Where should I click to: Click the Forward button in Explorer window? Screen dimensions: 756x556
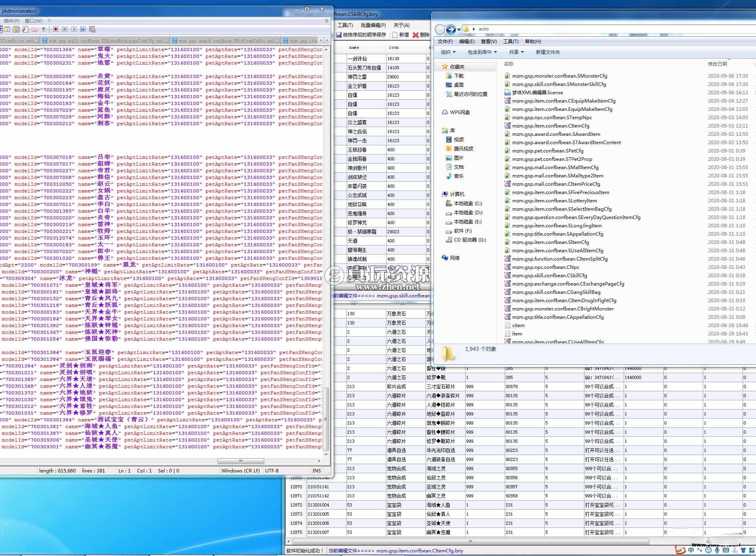[451, 29]
